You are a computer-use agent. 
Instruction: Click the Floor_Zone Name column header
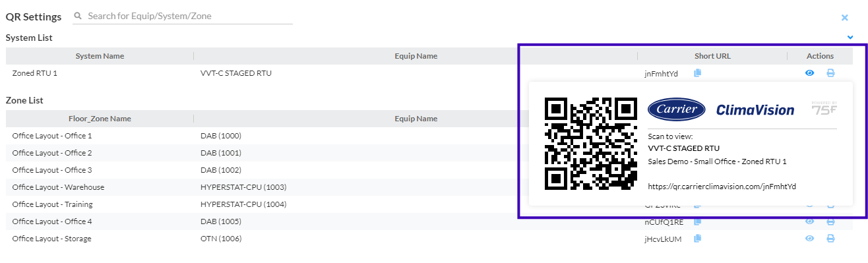pyautogui.click(x=100, y=119)
